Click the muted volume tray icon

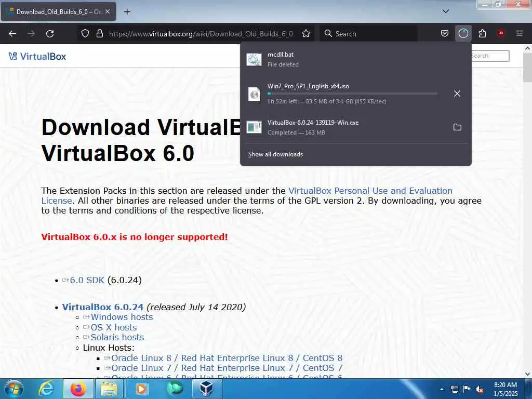pyautogui.click(x=480, y=390)
